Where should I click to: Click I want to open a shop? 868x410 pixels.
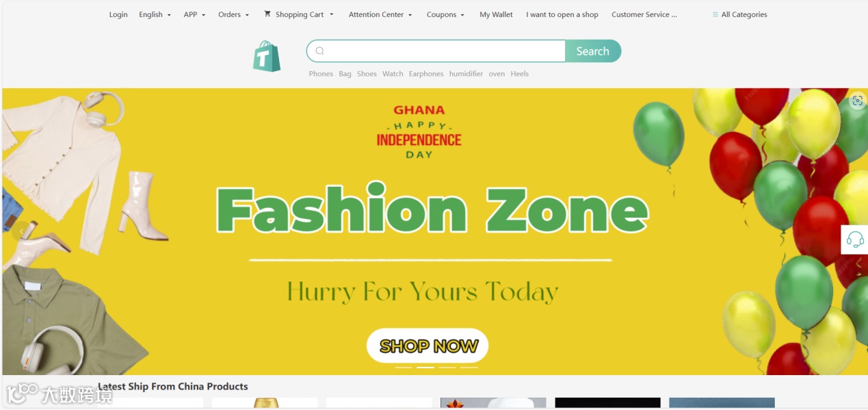click(562, 14)
